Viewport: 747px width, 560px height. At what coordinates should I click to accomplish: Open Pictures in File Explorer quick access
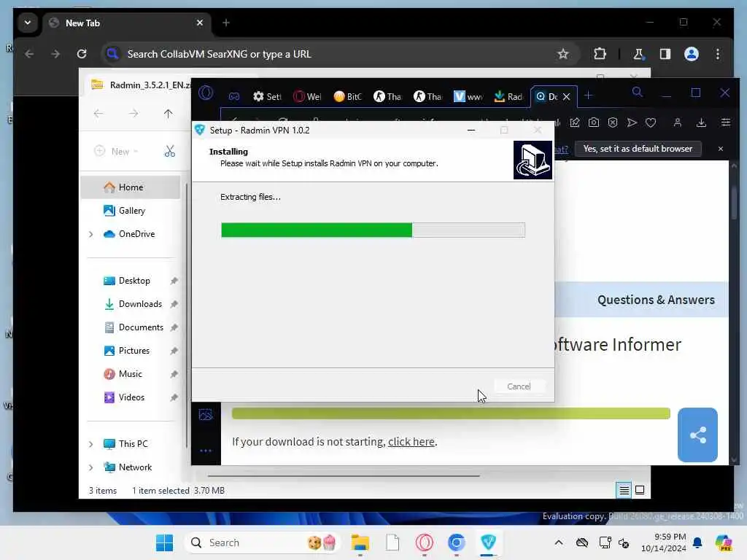pyautogui.click(x=133, y=351)
